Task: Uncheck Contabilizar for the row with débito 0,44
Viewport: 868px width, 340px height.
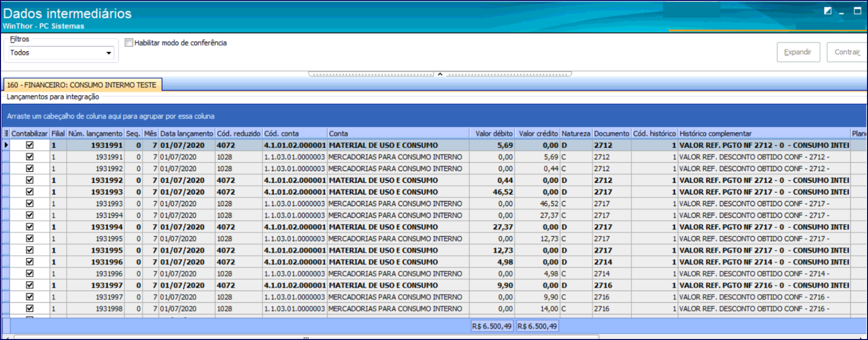Action: [x=29, y=180]
